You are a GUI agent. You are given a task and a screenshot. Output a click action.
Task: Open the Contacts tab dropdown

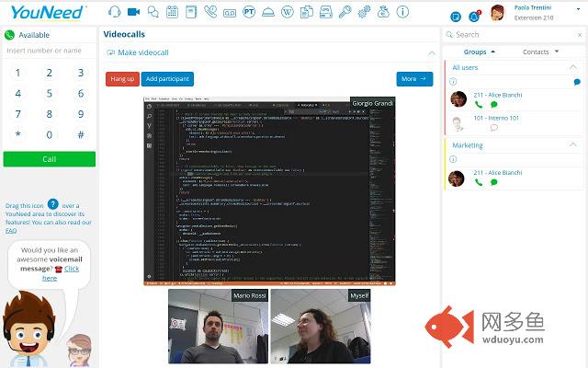point(540,52)
